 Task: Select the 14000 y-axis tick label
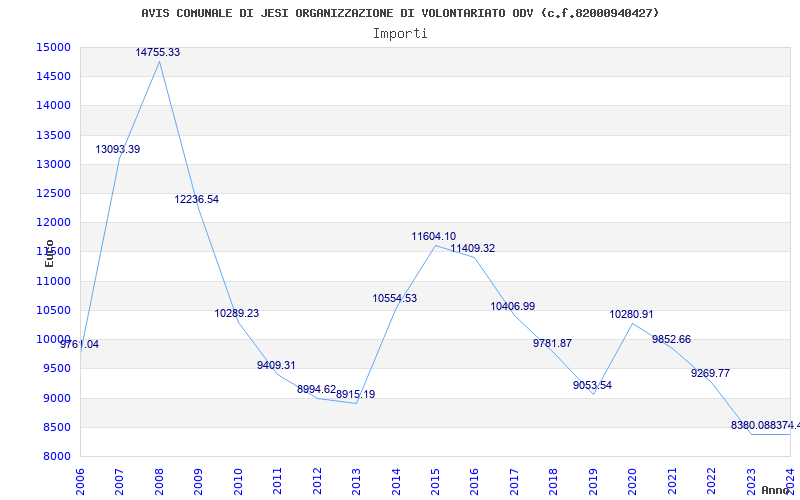pos(54,106)
